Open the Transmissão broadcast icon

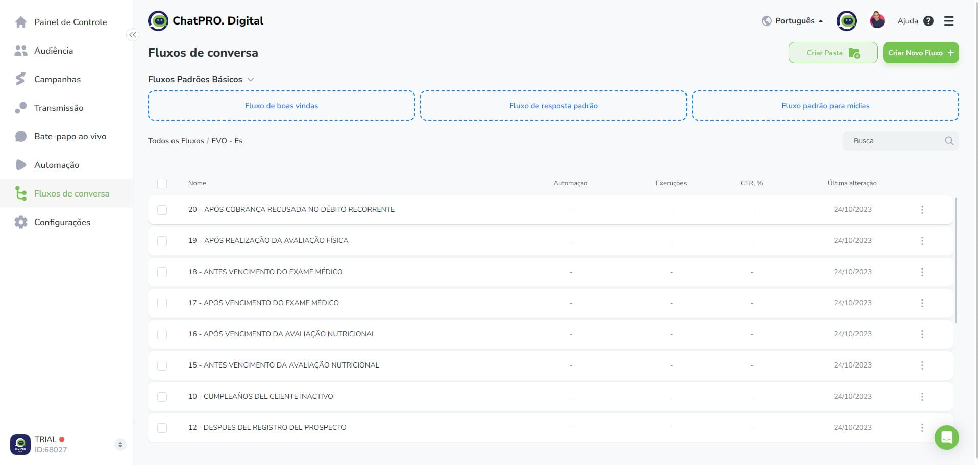21,108
